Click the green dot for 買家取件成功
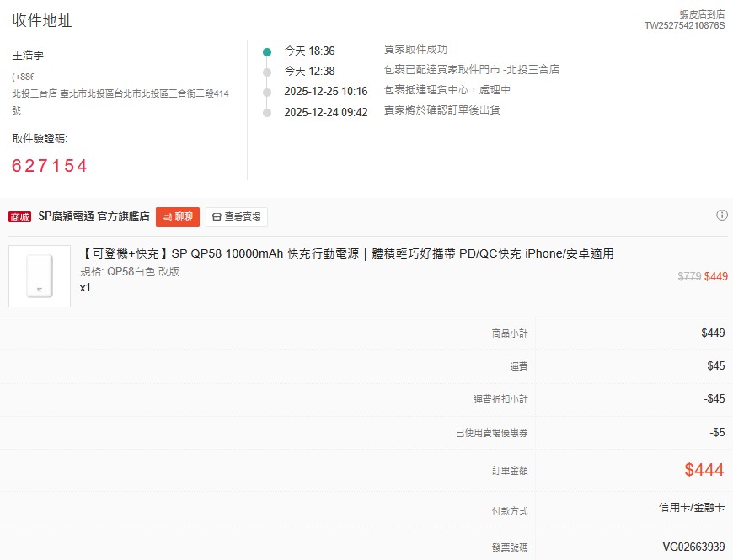Viewport: 733px width, 560px height. point(267,51)
